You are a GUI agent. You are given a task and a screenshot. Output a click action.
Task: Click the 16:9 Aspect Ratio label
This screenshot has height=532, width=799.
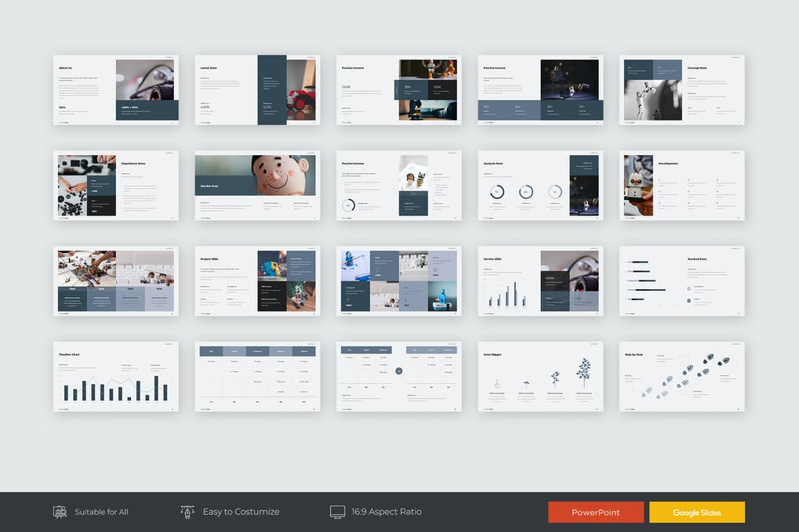pos(387,512)
